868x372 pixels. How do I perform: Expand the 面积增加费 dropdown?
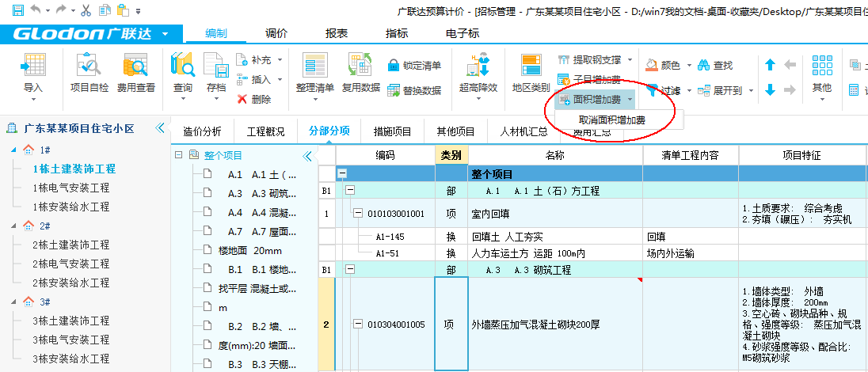click(x=630, y=100)
